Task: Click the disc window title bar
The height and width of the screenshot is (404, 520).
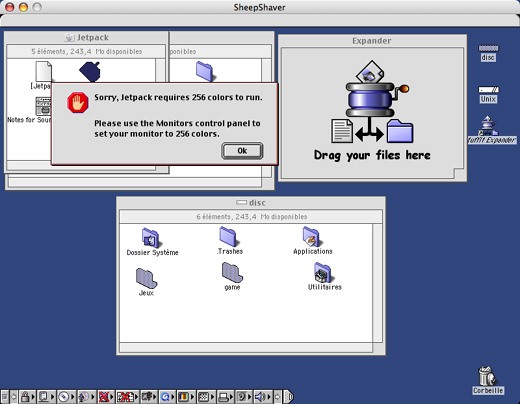Action: point(251,203)
